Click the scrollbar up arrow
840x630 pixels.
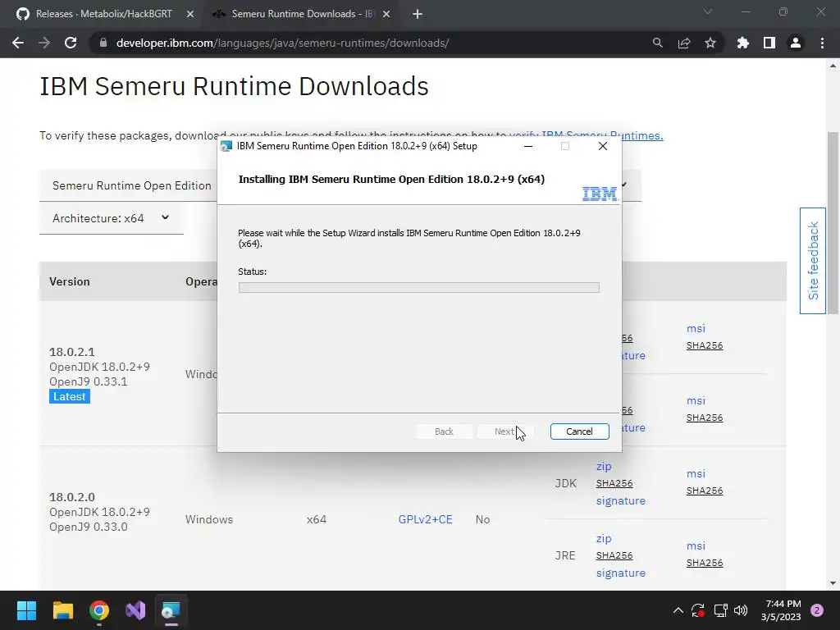[x=833, y=66]
